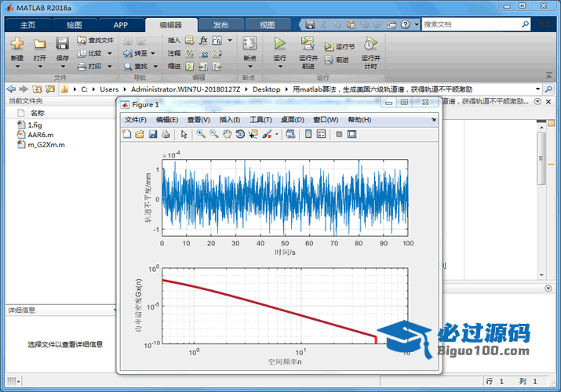
Task: Choose the Data Cursor tool
Action: tap(253, 134)
